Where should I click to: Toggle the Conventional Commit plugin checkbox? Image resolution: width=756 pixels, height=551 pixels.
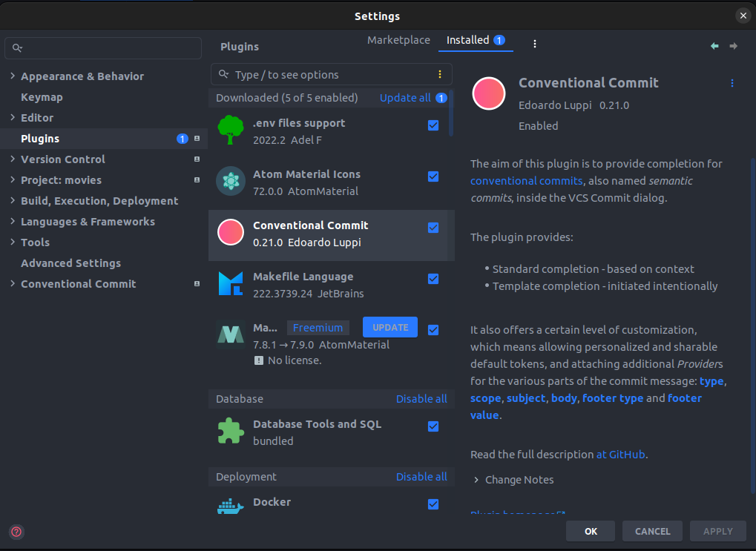tap(433, 228)
